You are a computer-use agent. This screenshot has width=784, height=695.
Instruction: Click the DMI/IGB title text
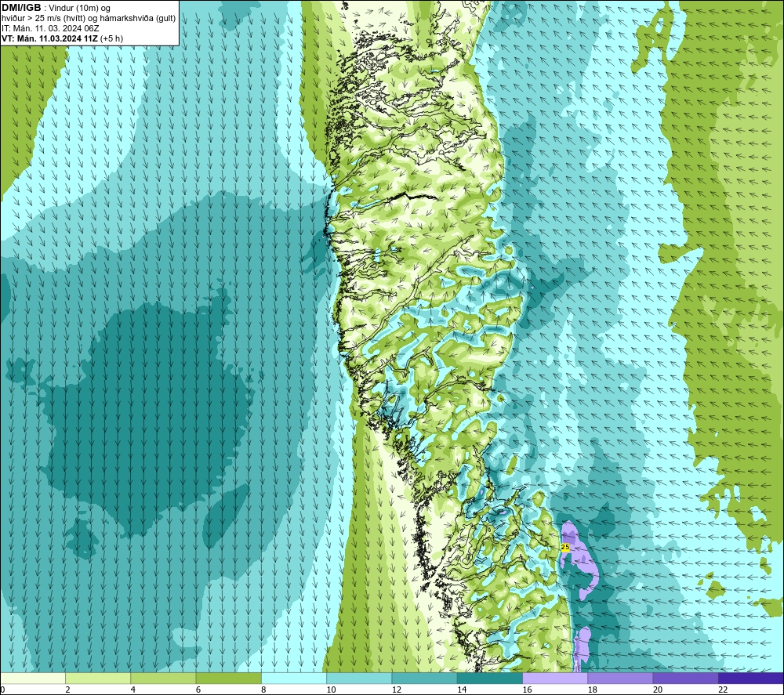coord(21,8)
